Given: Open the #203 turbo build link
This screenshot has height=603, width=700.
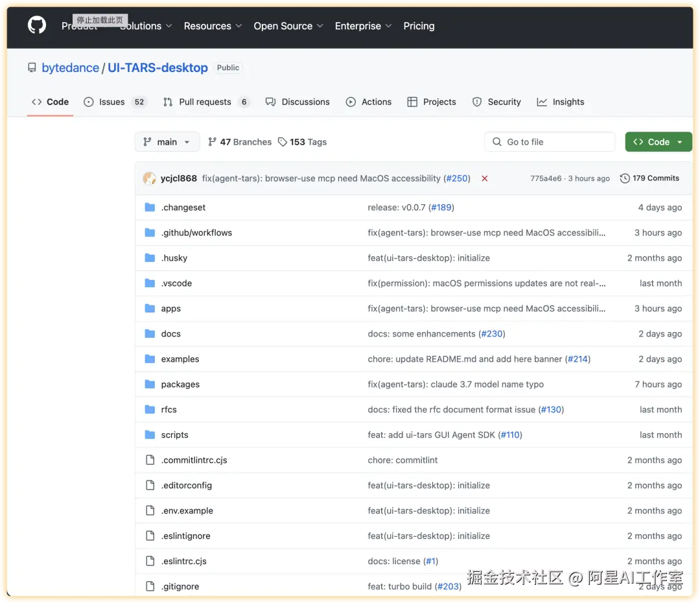Looking at the screenshot, I should point(448,586).
